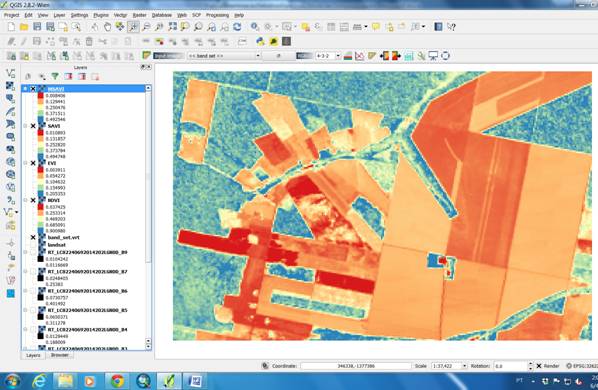Refresh the map with the blue arrows icon

pyautogui.click(x=237, y=27)
